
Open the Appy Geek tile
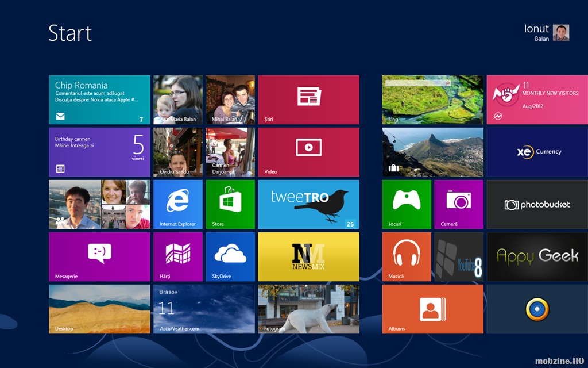537,256
